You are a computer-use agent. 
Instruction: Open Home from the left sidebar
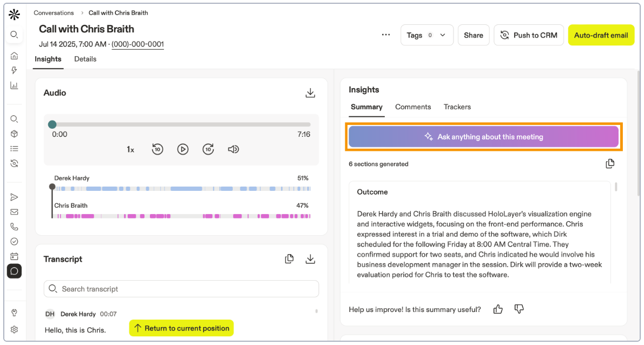tap(14, 55)
